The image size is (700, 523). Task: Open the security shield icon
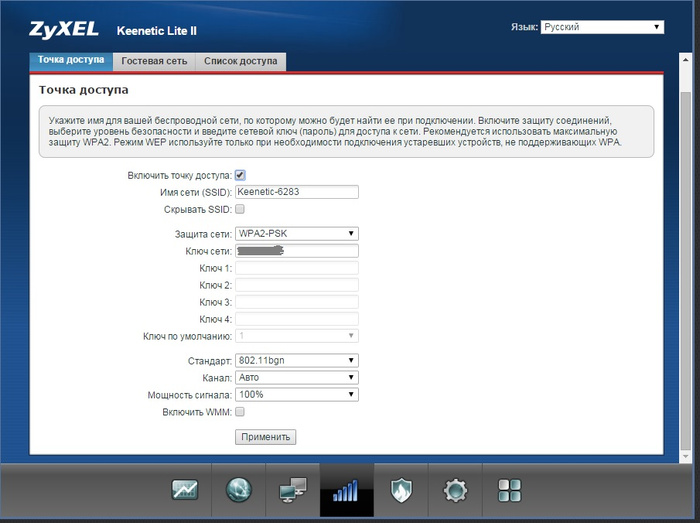pos(401,490)
